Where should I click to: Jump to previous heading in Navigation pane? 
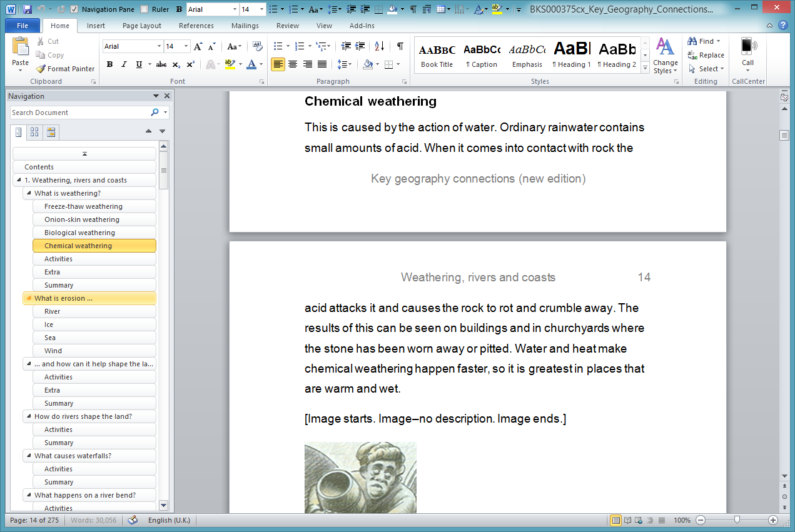[x=148, y=131]
